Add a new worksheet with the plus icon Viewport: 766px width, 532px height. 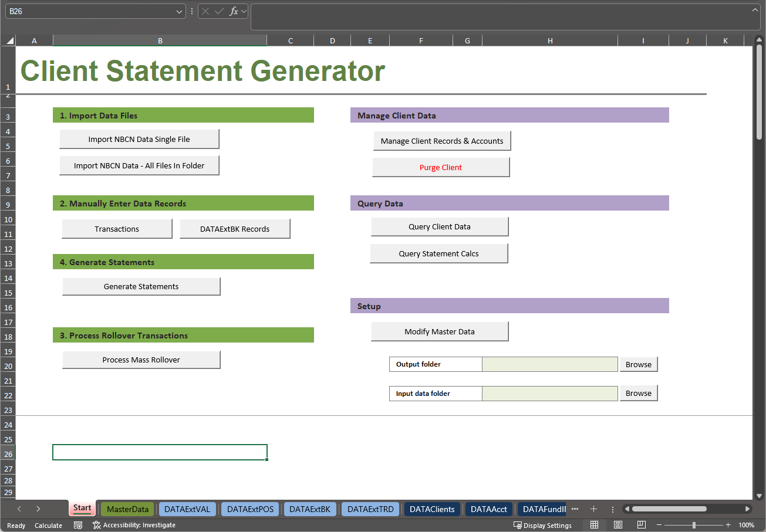(593, 509)
